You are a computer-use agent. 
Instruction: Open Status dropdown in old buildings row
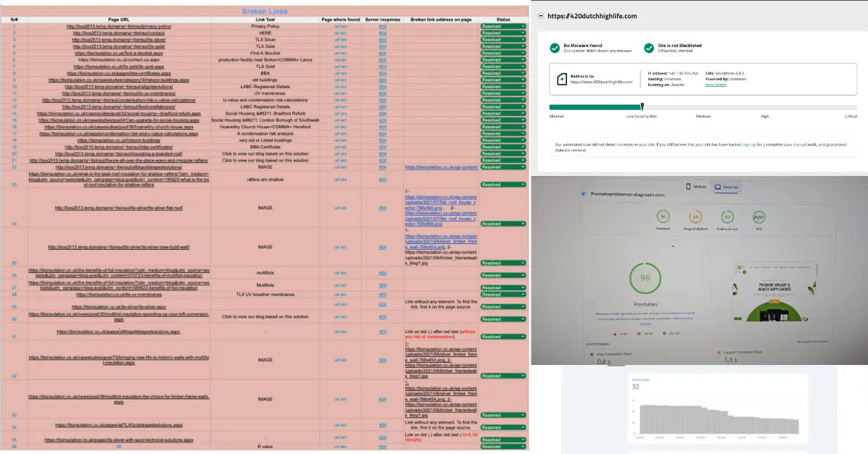pos(503,80)
